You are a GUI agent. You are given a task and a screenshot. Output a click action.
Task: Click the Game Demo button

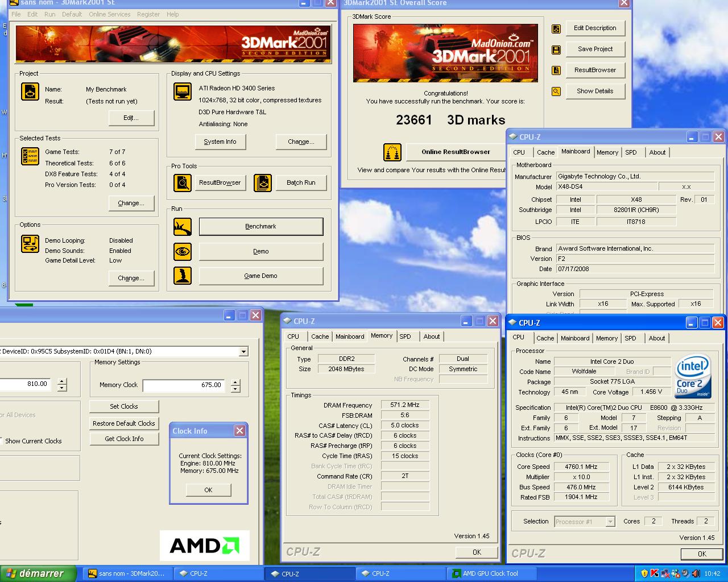click(x=261, y=276)
